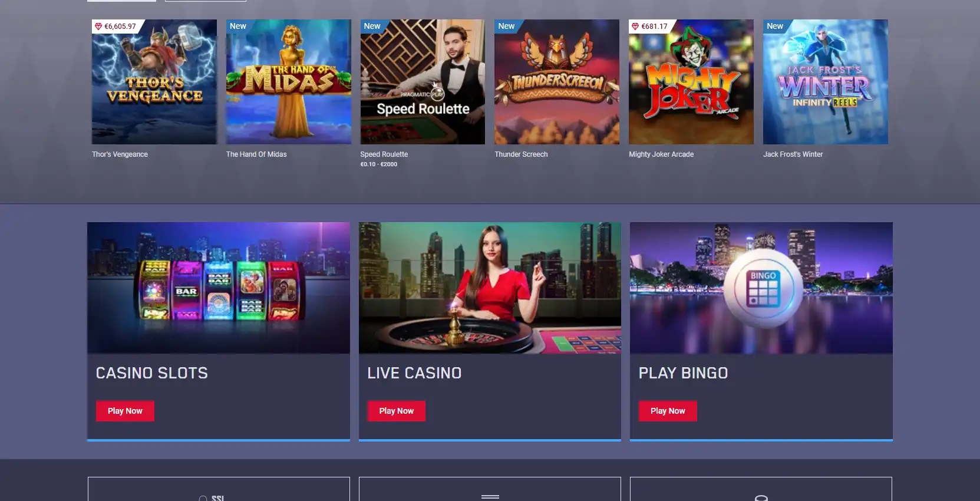Click the €681.17 jackpot diamond badge
Viewport: 980px width, 501px height.
pos(649,27)
